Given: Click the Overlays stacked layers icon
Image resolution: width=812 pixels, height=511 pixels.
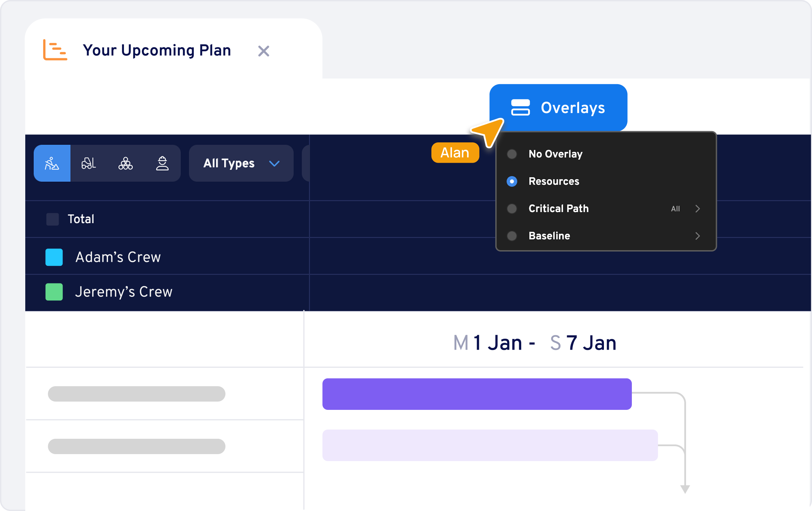Looking at the screenshot, I should [520, 108].
